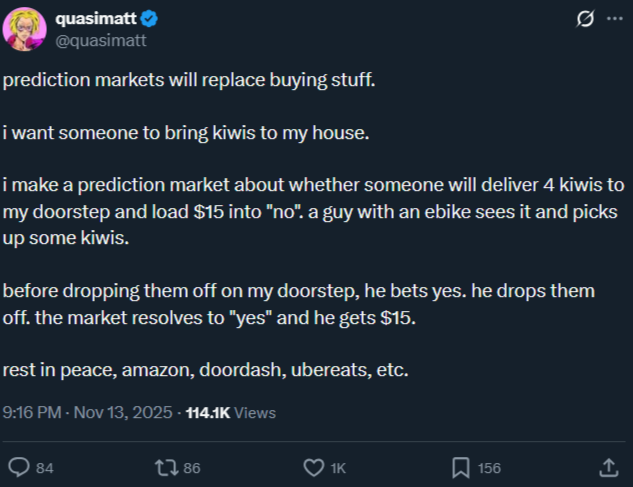Click the blue verified badge

click(x=147, y=19)
